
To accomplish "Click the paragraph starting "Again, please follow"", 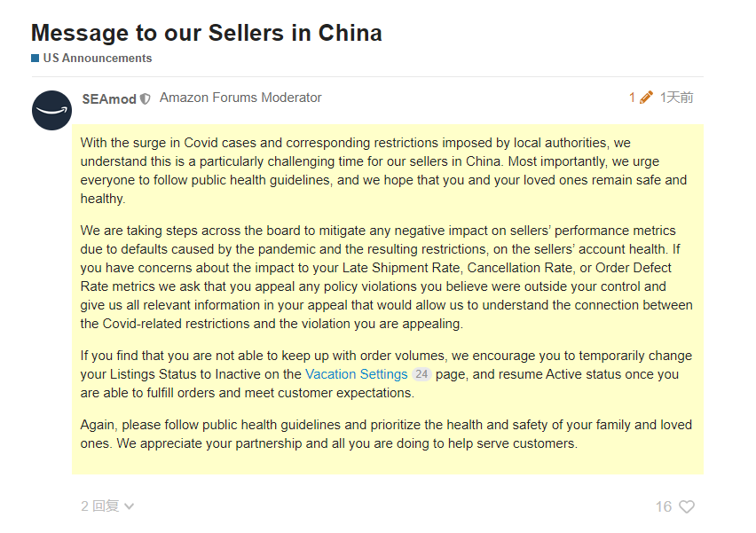I will (x=383, y=434).
